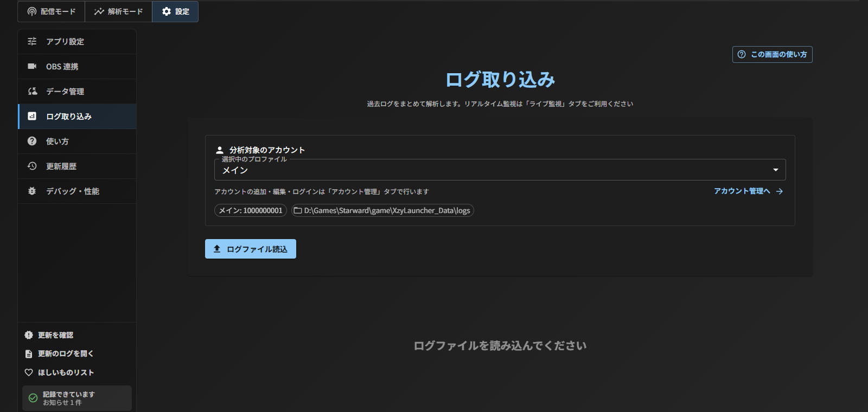Click the green check status icon

point(33,398)
